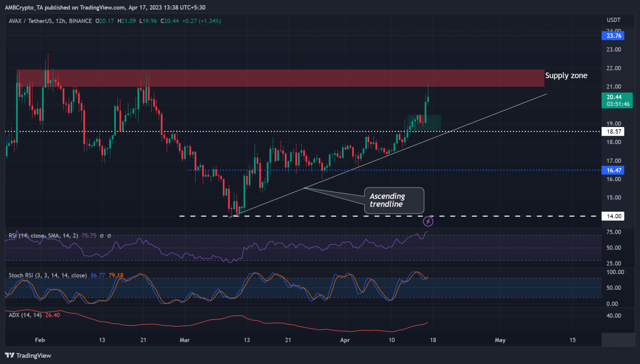Click the BINANCE exchange name in the legend
Screen dimensions: 640x364
[80, 20]
